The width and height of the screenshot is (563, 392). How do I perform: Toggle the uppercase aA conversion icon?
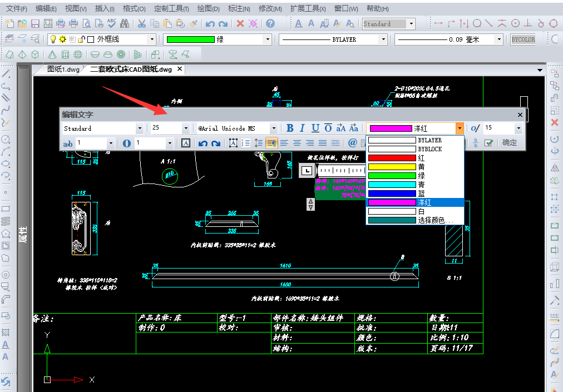[340, 128]
